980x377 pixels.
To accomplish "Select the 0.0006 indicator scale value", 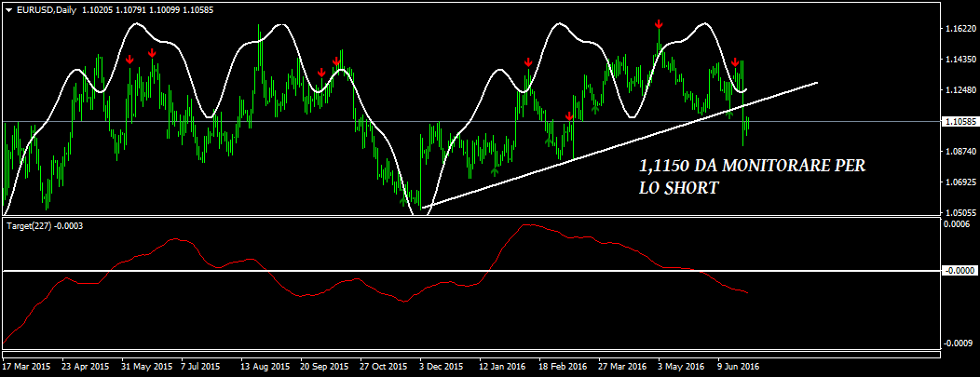I will click(957, 224).
